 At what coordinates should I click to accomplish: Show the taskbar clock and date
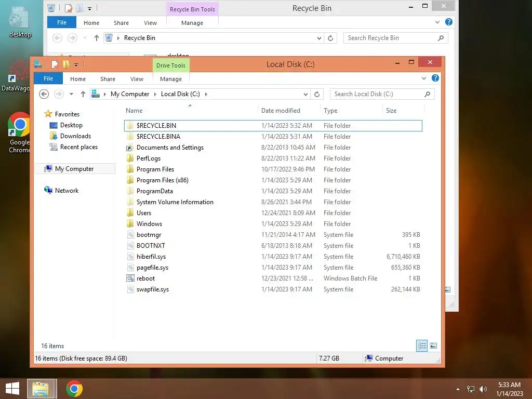click(x=509, y=389)
